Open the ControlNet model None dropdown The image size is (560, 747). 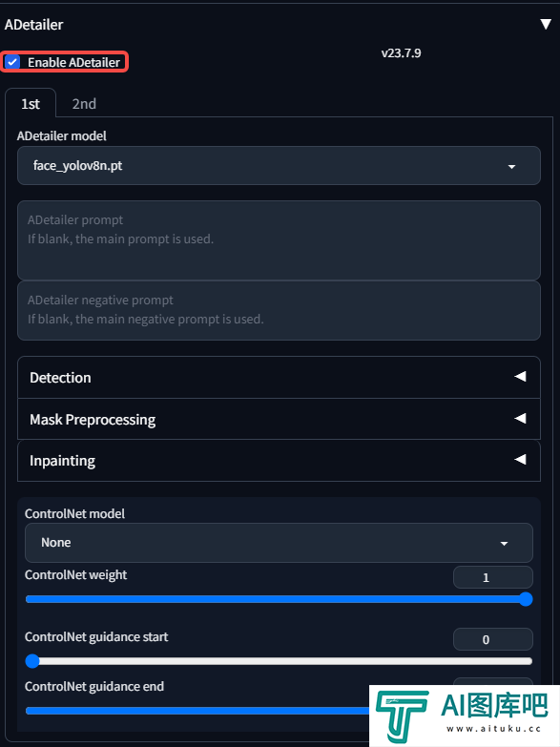click(279, 543)
